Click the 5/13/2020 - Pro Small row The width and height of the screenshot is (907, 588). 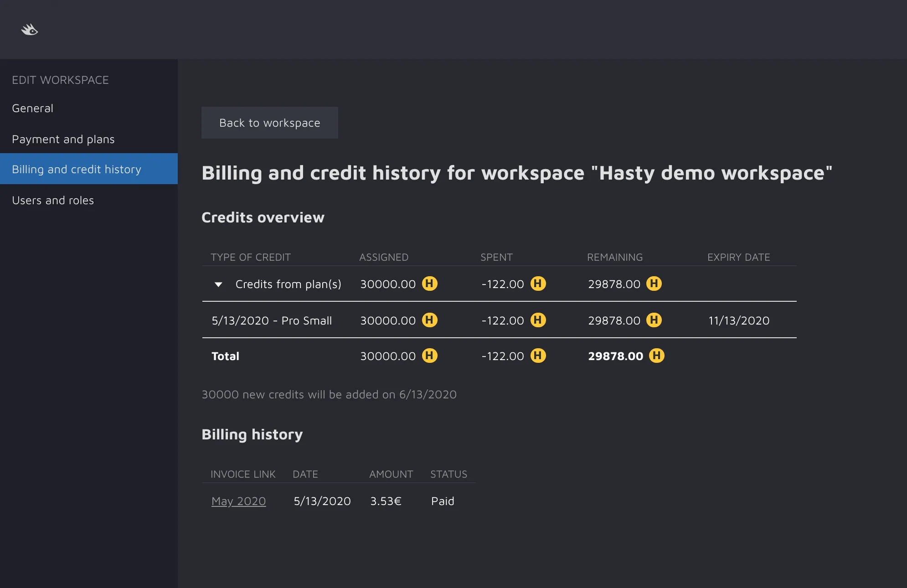point(272,321)
